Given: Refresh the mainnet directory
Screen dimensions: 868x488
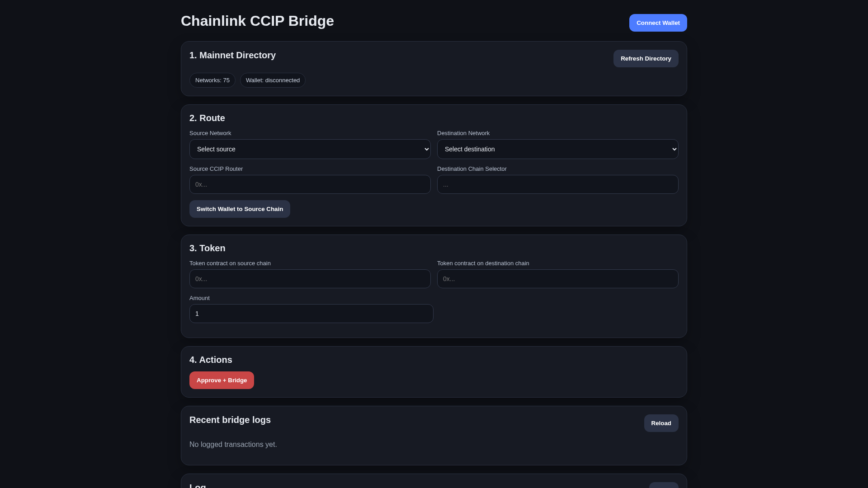Looking at the screenshot, I should (646, 59).
